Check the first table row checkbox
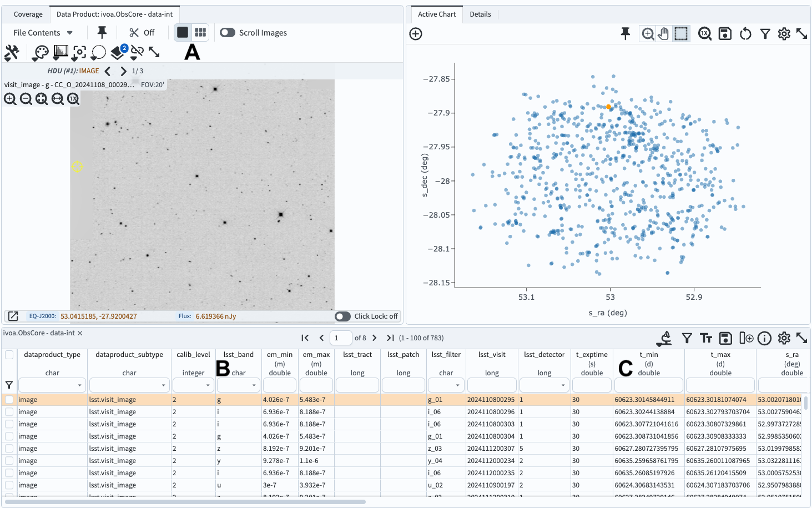 click(8, 399)
